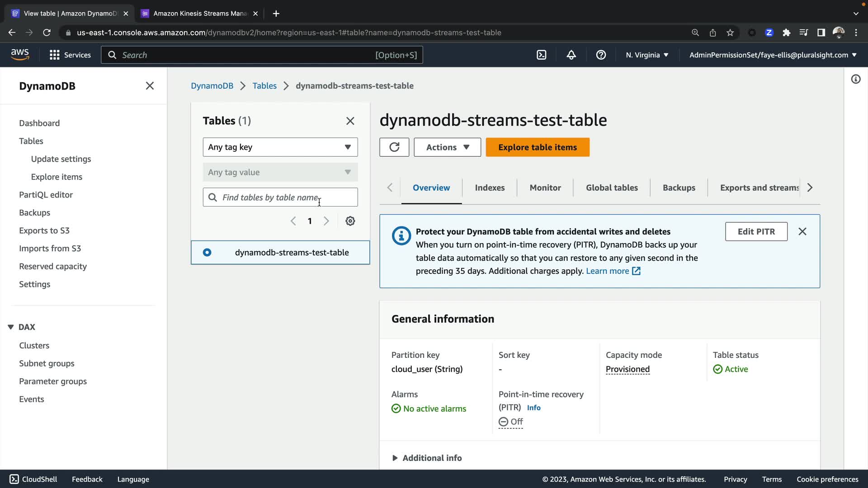Refresh the table details with reload button
The width and height of the screenshot is (868, 488).
394,147
